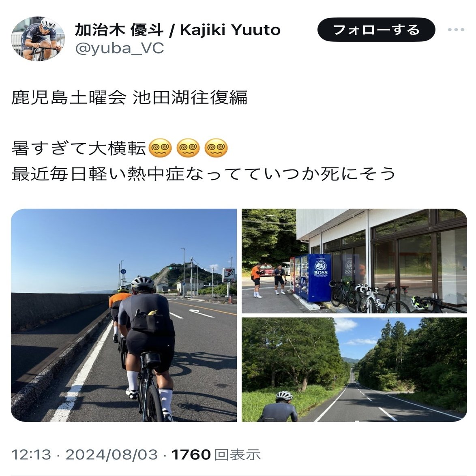Click the blue BOSS vending machine in photo
The width and height of the screenshot is (476, 476).
click(x=319, y=277)
